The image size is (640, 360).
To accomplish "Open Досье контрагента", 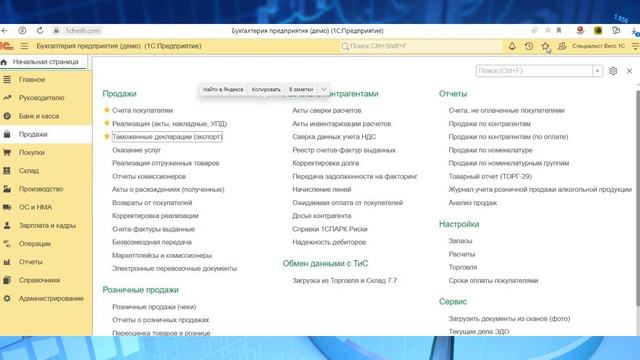I will pos(322,216).
